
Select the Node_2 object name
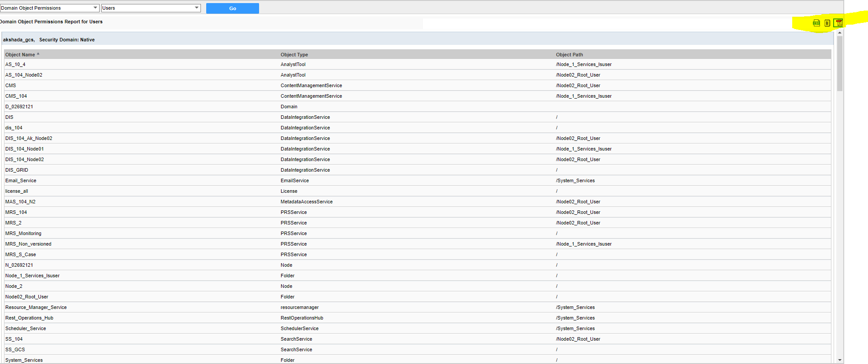(14, 286)
